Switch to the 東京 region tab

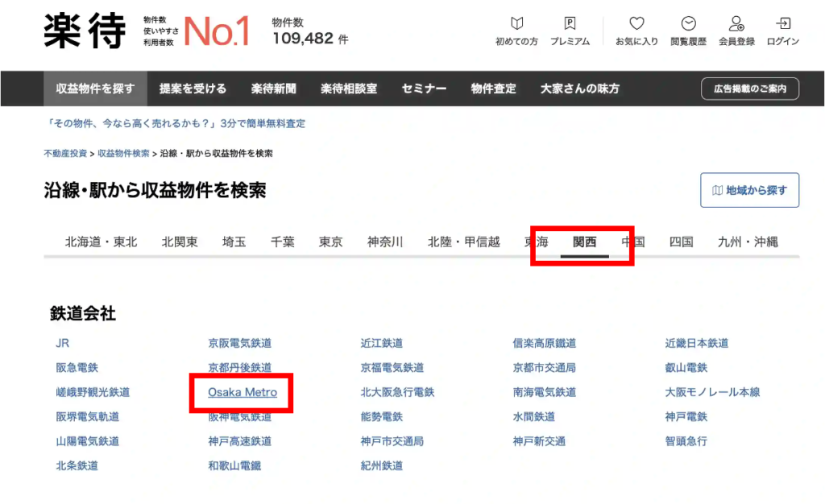point(330,242)
